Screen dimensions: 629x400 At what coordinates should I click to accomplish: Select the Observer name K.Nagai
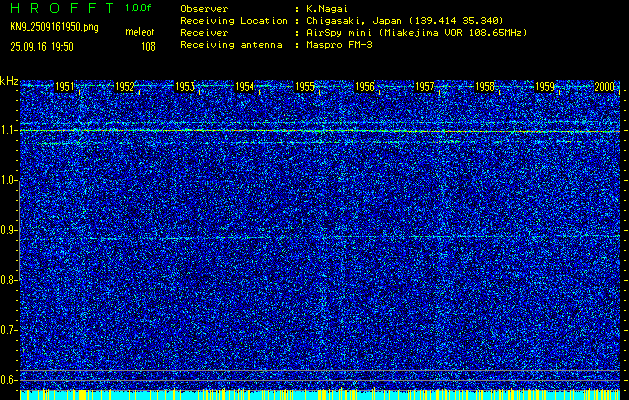[326, 9]
